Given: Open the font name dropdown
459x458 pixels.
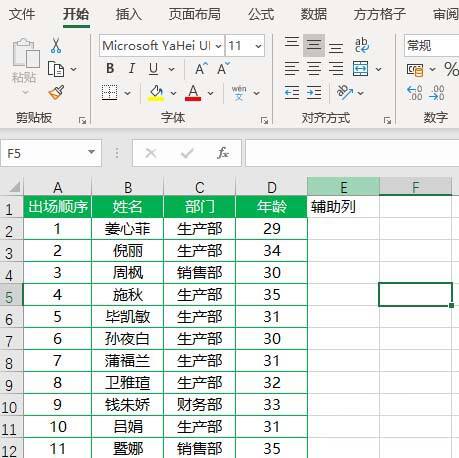Looking at the screenshot, I should pyautogui.click(x=218, y=46).
